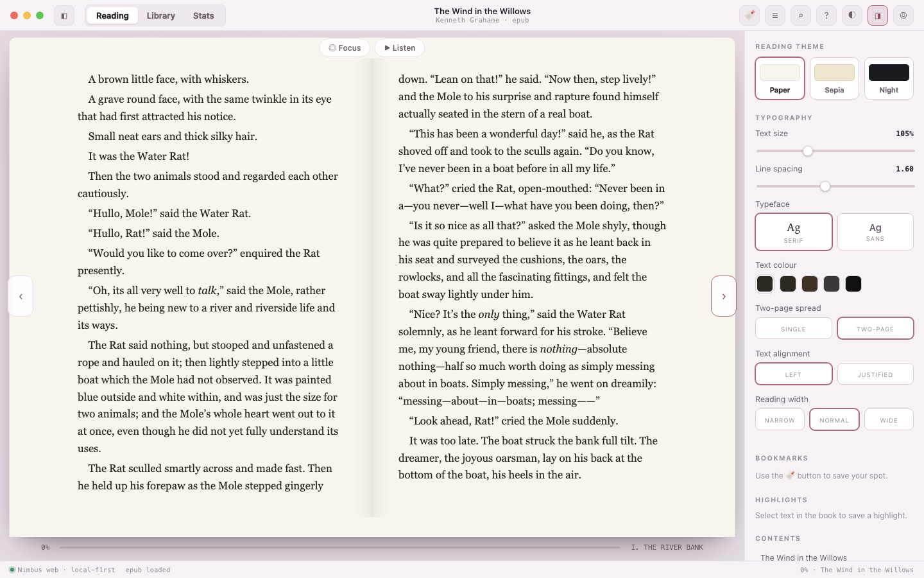The image size is (924, 578).
Task: Go to the previous page arrow
Action: (x=21, y=296)
